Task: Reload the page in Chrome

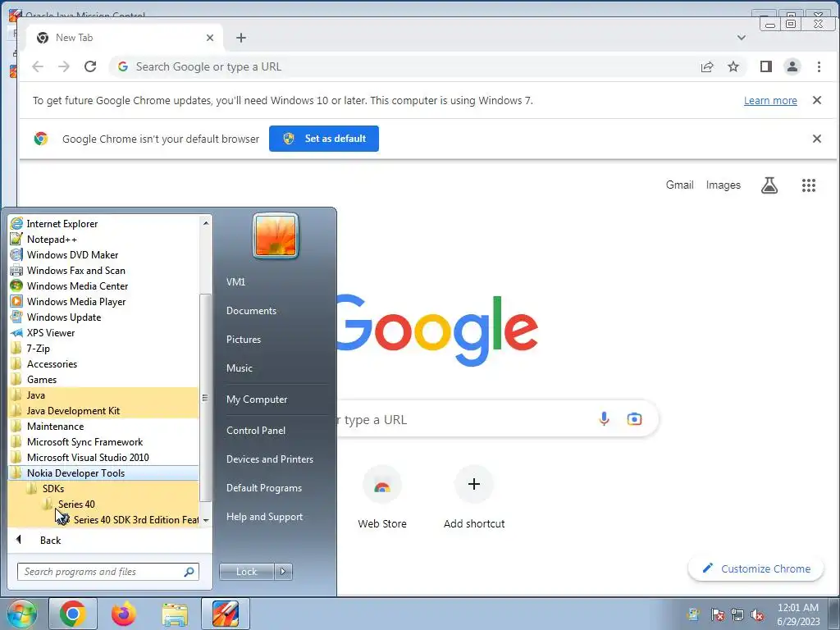Action: pos(90,66)
